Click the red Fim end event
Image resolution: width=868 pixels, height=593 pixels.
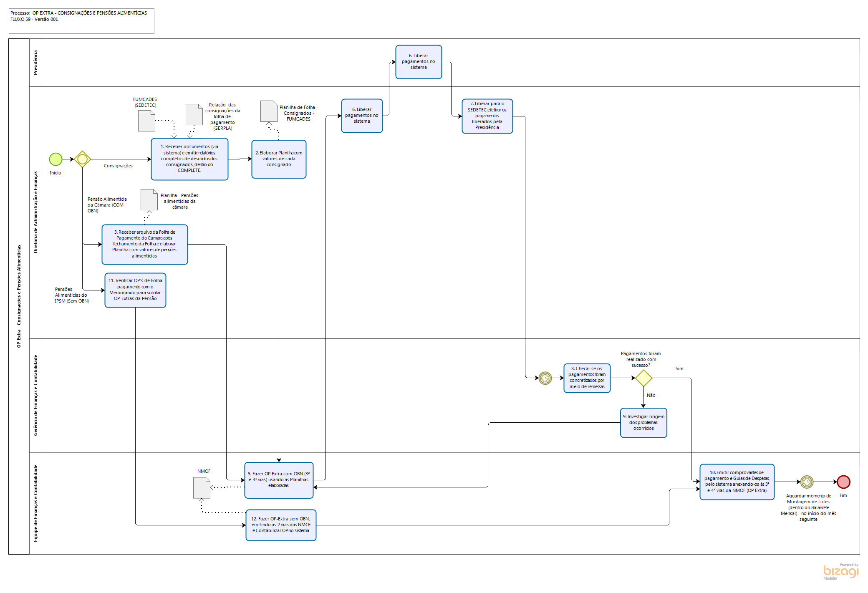coord(843,482)
